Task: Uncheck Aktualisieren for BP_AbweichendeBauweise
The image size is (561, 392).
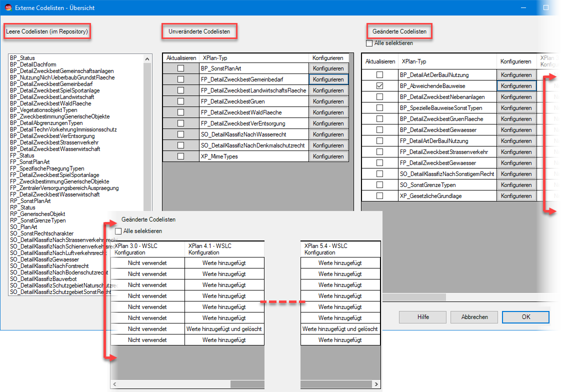Action: (380, 86)
